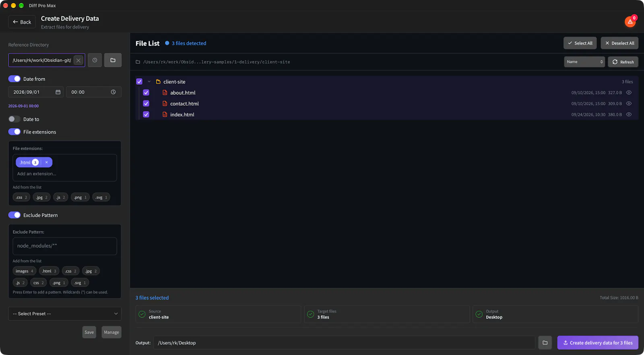The image size is (644, 355).
Task: Collapse the client-site folder tree
Action: 149,82
